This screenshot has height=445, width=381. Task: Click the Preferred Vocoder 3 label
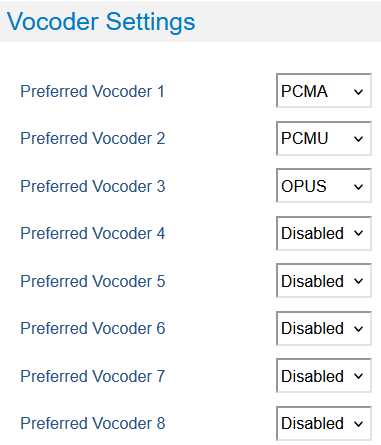point(93,186)
